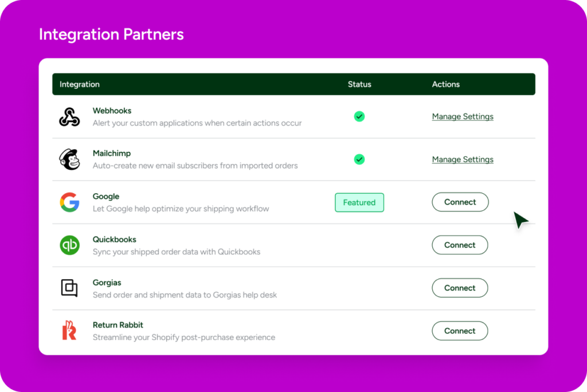Click the Gorgias square logo

pyautogui.click(x=69, y=288)
